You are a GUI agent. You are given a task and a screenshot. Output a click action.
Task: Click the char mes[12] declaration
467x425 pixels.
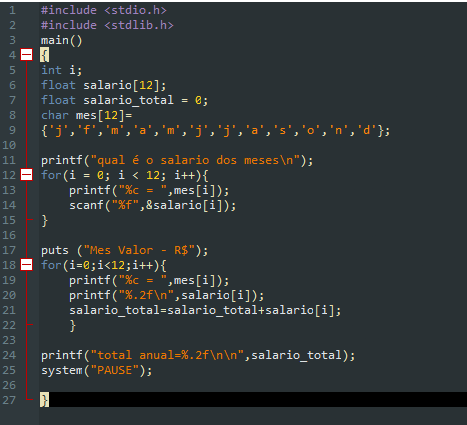pos(87,115)
